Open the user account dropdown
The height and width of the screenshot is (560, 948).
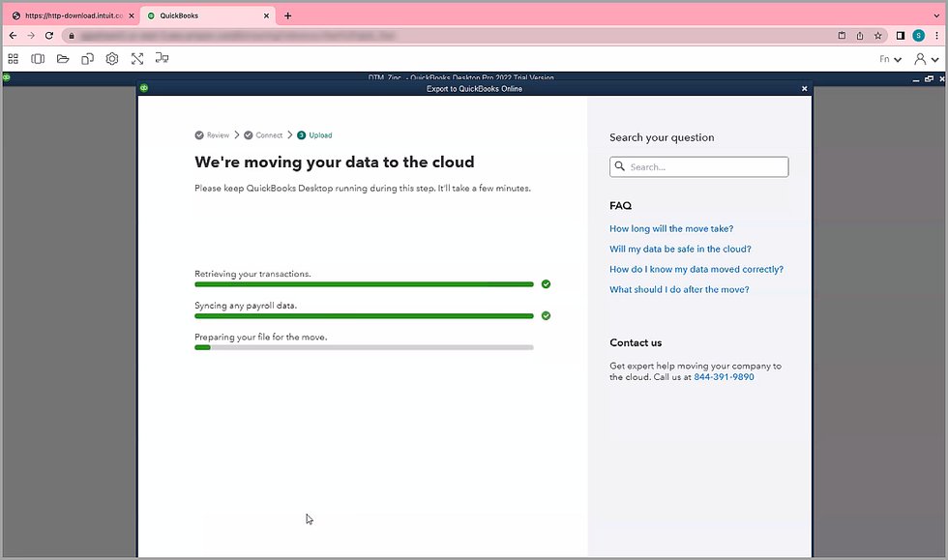click(926, 59)
